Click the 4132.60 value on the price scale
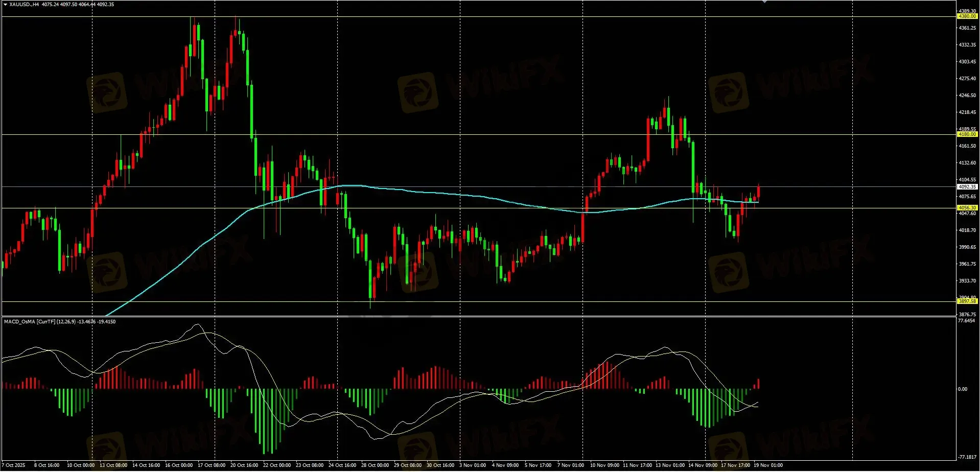 coord(967,163)
